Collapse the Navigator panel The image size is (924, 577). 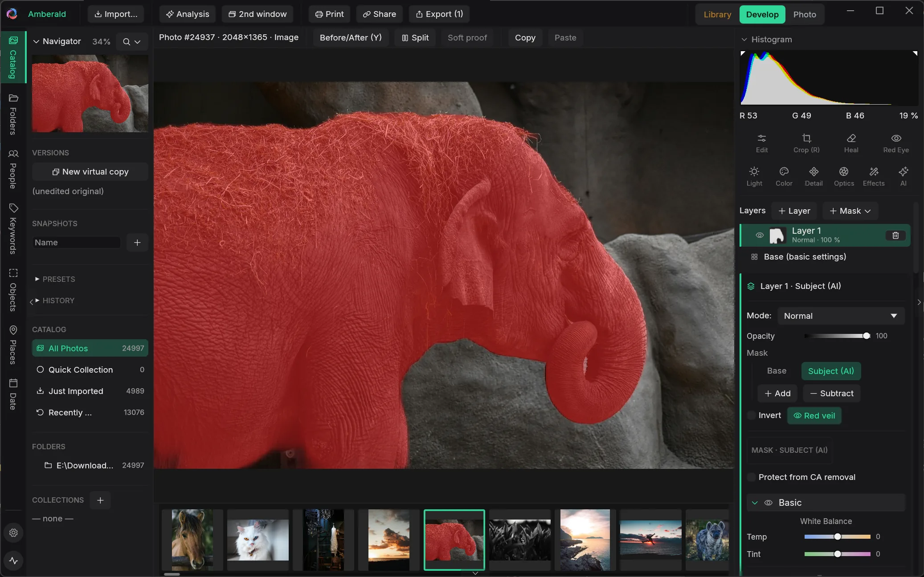(x=37, y=41)
